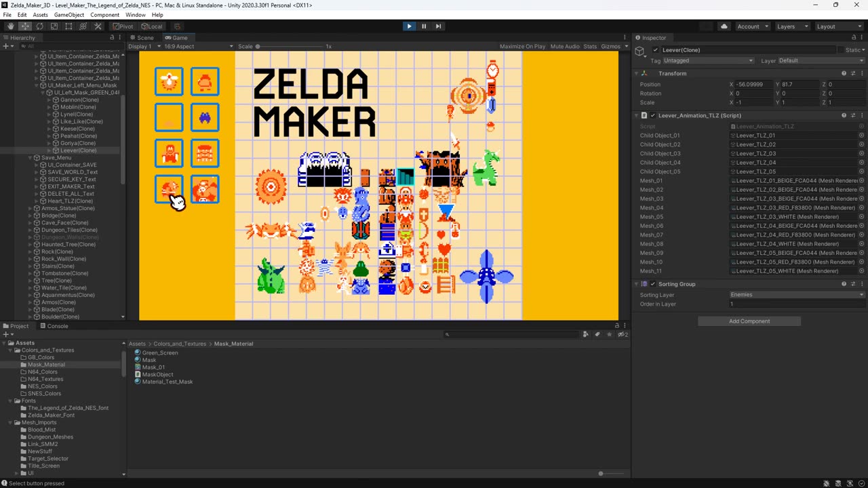Toggle Leever_Animation_TLZ script enabled checkbox
Image resolution: width=868 pixels, height=488 pixels.
(652, 115)
